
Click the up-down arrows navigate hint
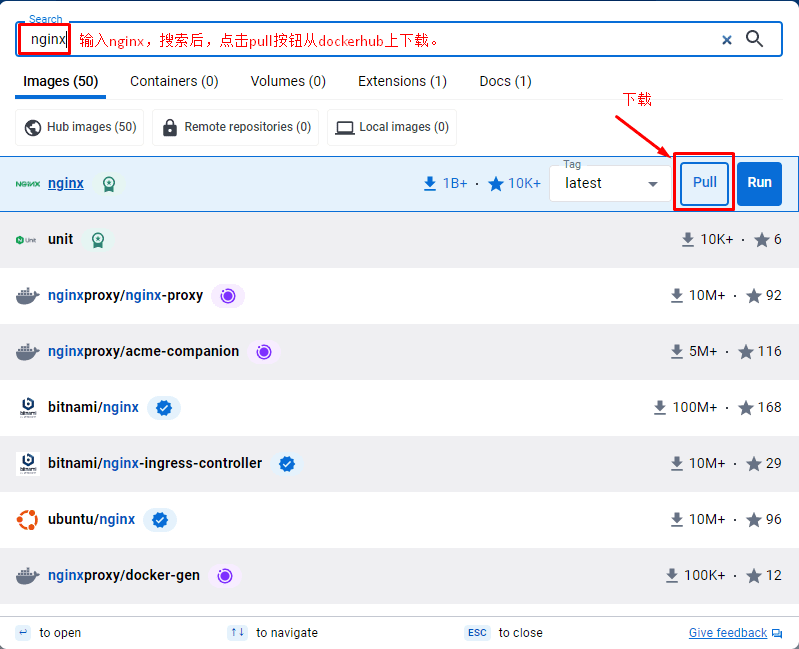237,633
